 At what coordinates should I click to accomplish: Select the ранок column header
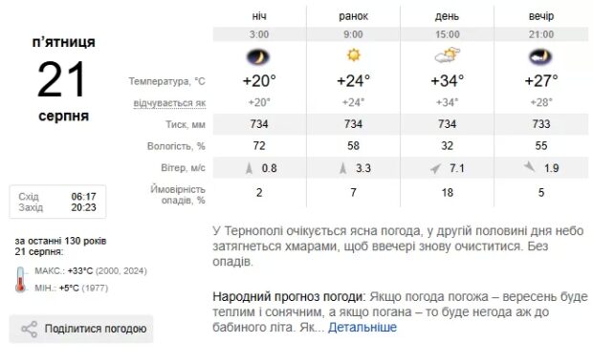point(353,16)
